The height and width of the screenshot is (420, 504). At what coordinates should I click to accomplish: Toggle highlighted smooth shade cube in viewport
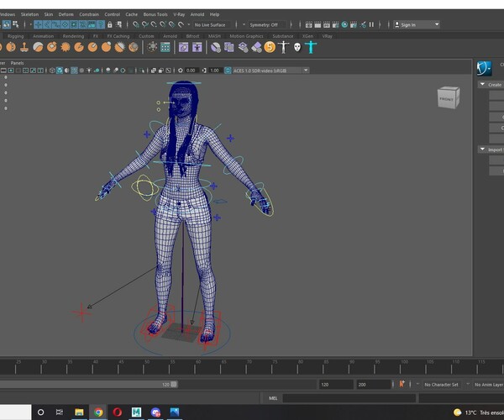click(60, 71)
